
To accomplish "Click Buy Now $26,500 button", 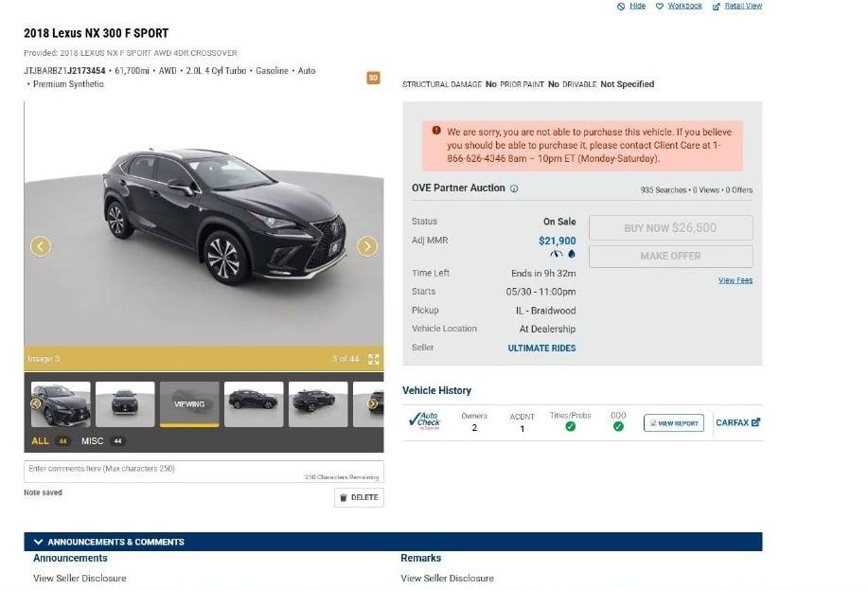I will pyautogui.click(x=670, y=227).
